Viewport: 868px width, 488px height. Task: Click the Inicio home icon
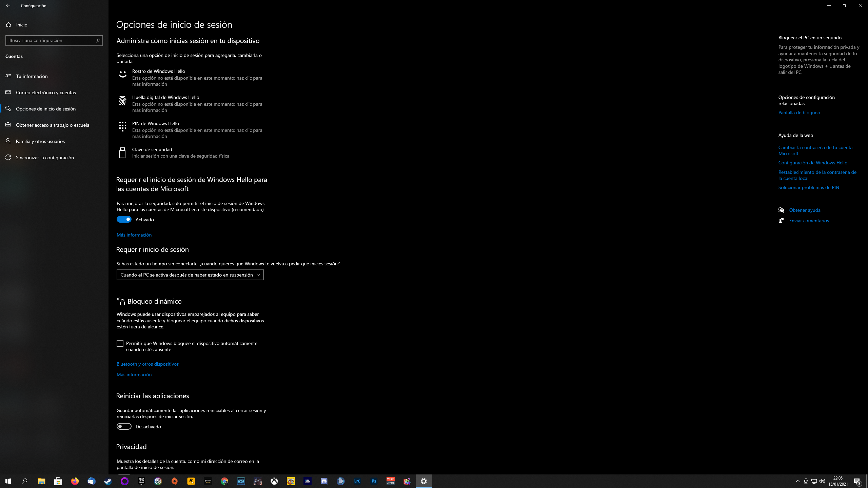[x=8, y=25]
